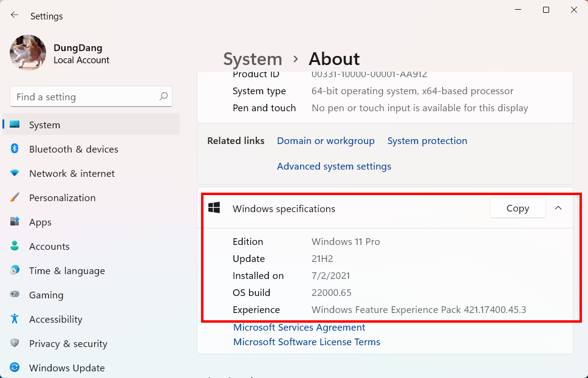Click the System monitor icon in sidebar
The image size is (588, 378).
coord(15,124)
